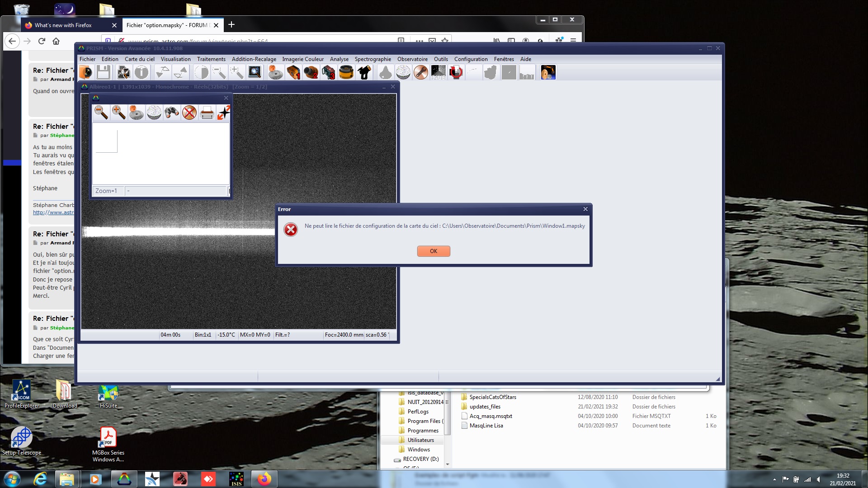Click the red crossed-circle cancel icon
This screenshot has width=868, height=488.
click(189, 113)
